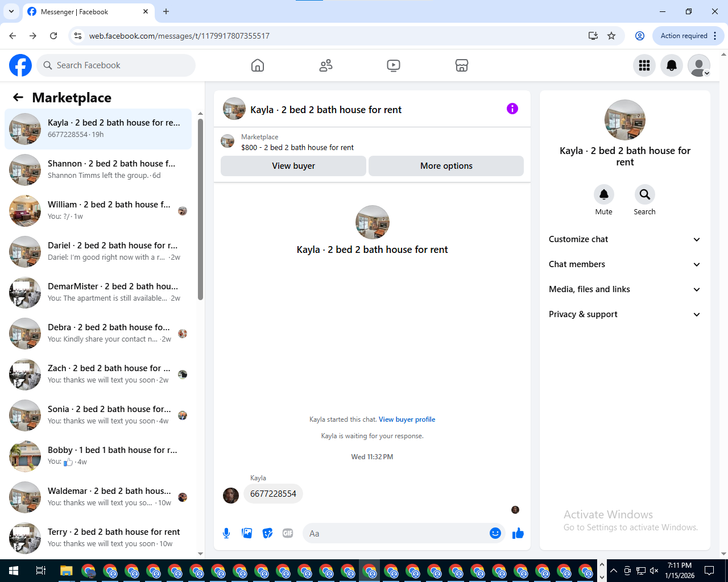Click the Facebook logo icon
The height and width of the screenshot is (582, 728).
pos(20,65)
